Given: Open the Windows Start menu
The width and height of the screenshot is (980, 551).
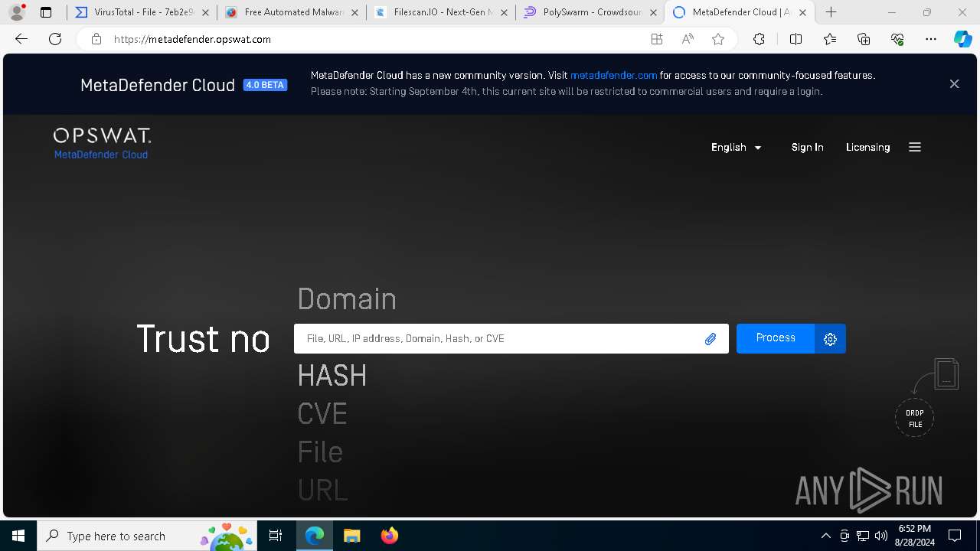Looking at the screenshot, I should (x=18, y=536).
